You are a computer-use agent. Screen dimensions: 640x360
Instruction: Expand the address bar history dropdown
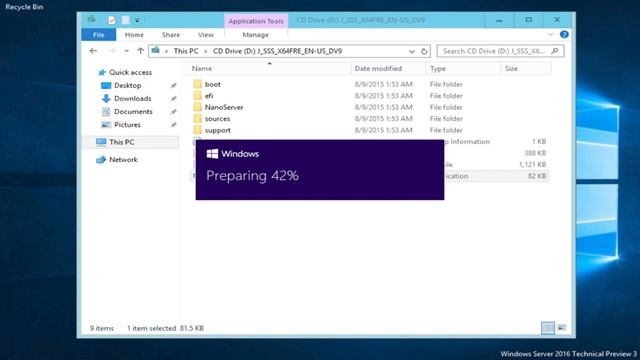coord(411,51)
